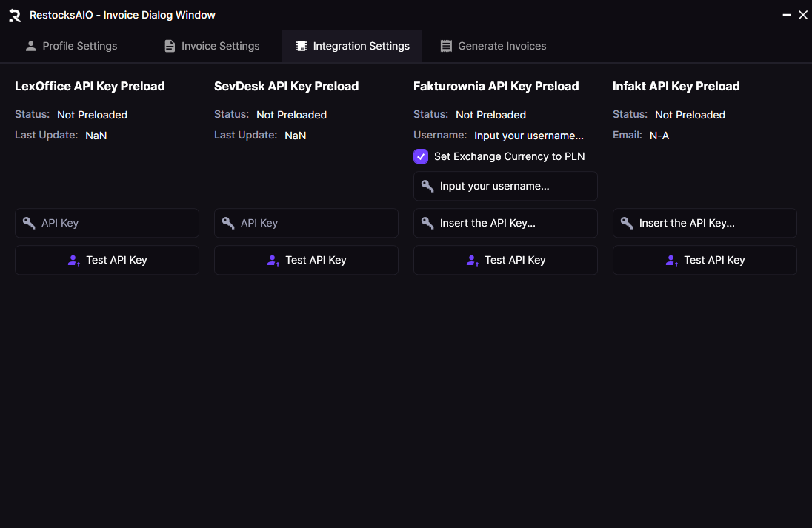
Task: Click the Infakt Insert the API Key field
Action: [705, 223]
